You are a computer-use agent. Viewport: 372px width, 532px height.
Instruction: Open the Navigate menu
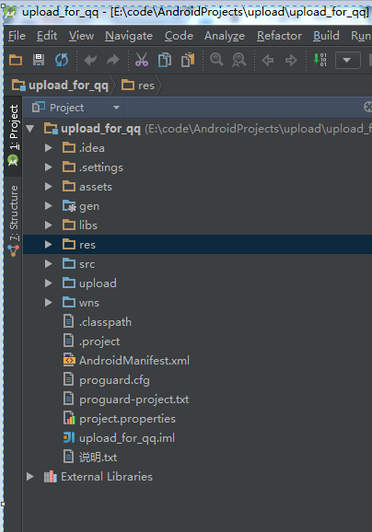[129, 36]
